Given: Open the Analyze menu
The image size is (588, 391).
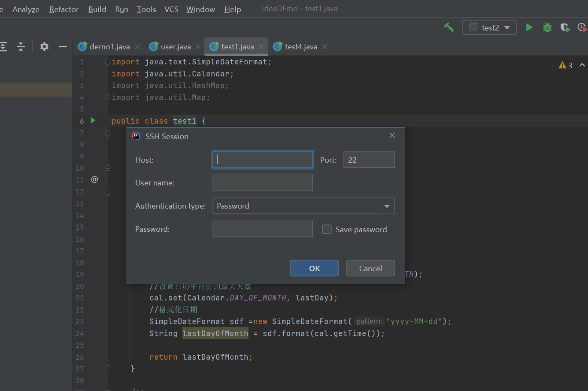Looking at the screenshot, I should coord(26,9).
